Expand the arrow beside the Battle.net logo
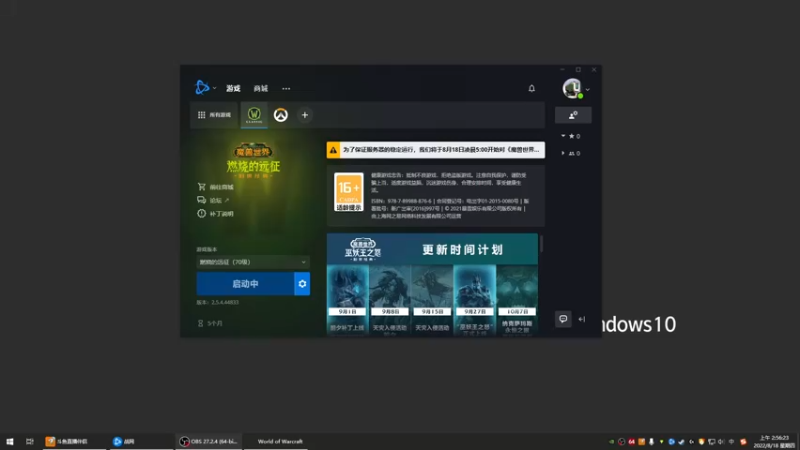Screen dimensions: 800x450 [x=214, y=88]
